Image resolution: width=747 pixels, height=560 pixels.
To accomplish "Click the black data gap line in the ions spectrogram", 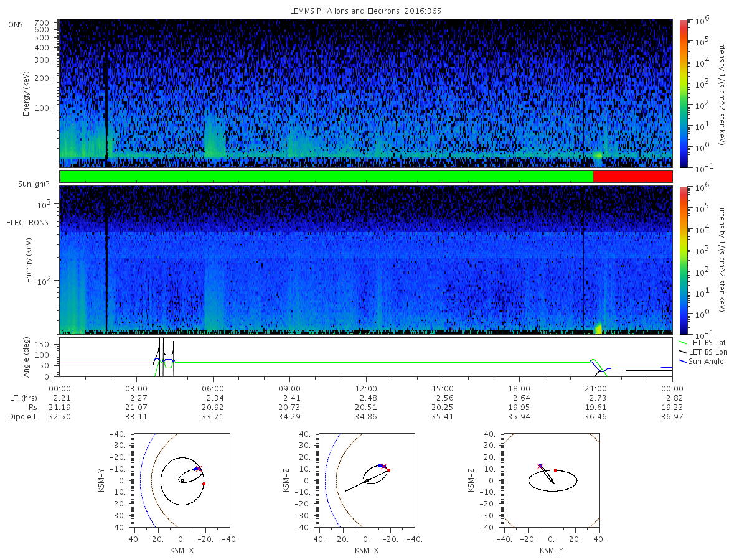I will pyautogui.click(x=107, y=93).
